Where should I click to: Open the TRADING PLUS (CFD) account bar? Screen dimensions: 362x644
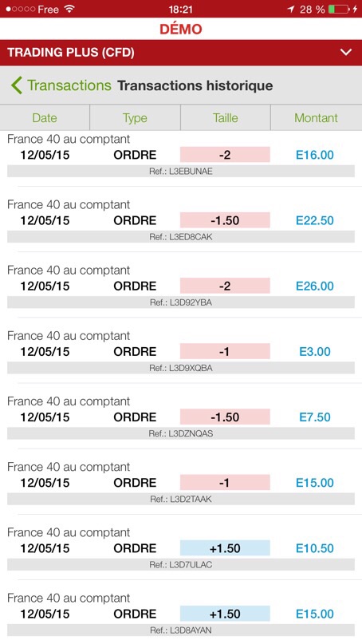[181, 53]
